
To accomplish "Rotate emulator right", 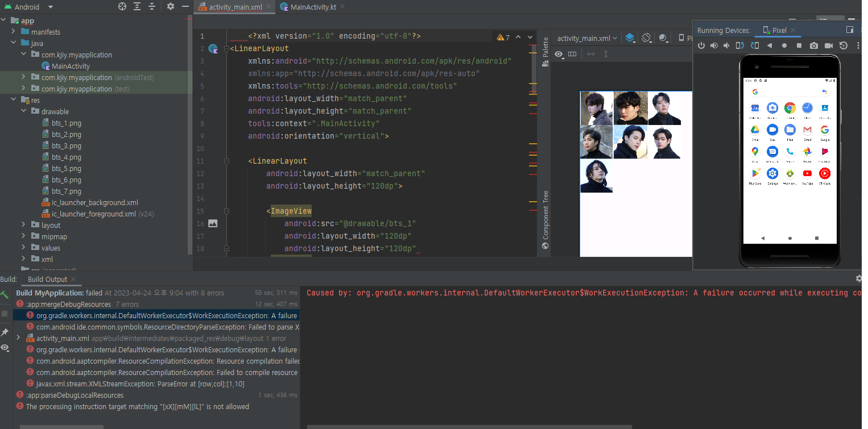I will tap(755, 45).
